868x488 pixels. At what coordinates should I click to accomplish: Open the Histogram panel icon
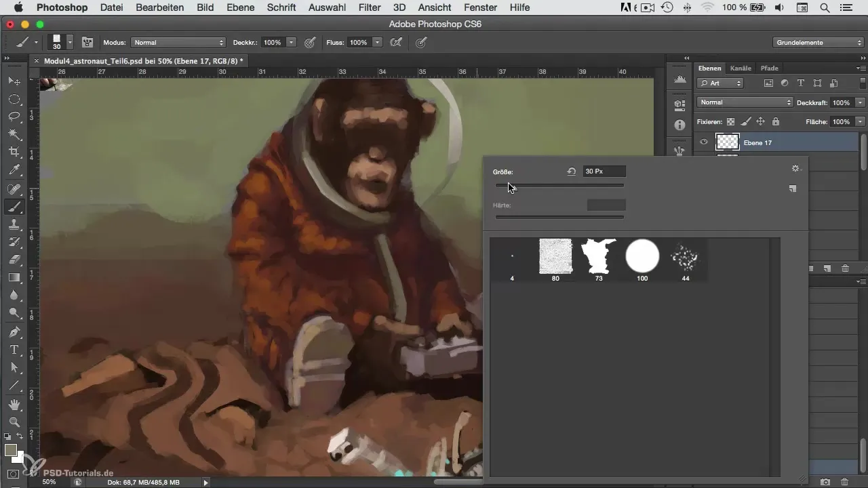coord(679,81)
